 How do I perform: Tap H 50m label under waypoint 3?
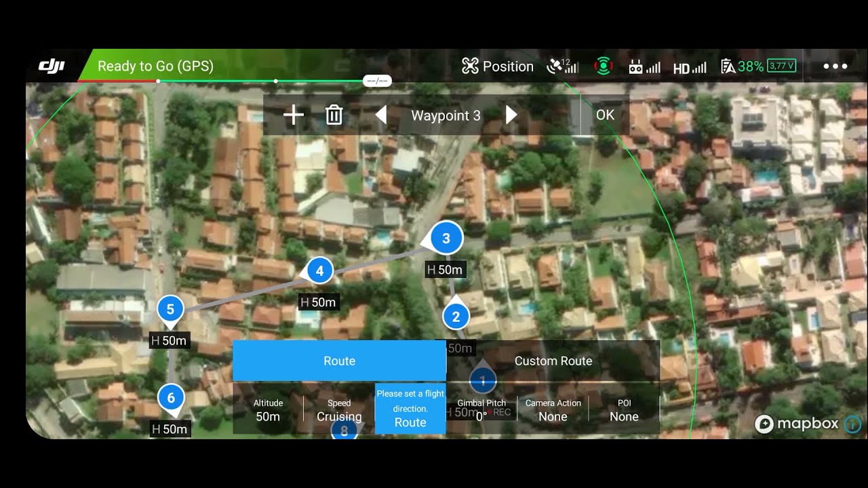click(x=444, y=270)
